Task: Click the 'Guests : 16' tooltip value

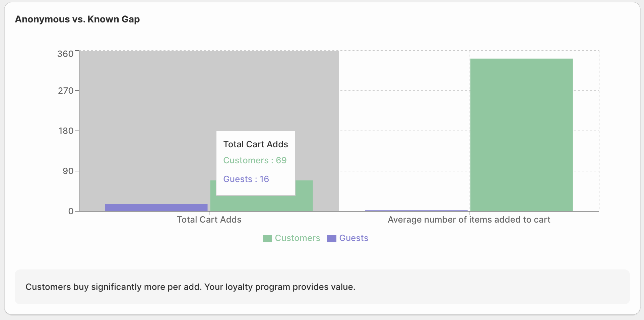Action: click(246, 179)
